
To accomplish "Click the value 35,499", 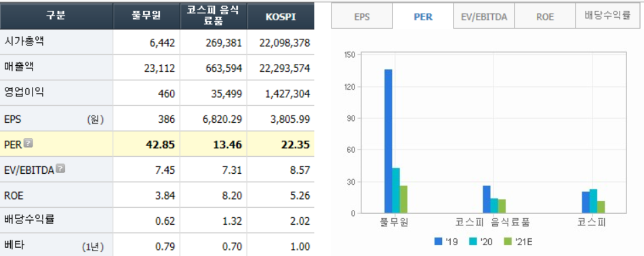I will point(226,94).
